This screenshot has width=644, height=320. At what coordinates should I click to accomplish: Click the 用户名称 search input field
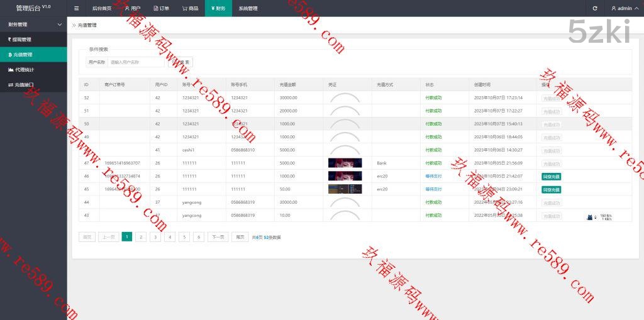click(135, 62)
